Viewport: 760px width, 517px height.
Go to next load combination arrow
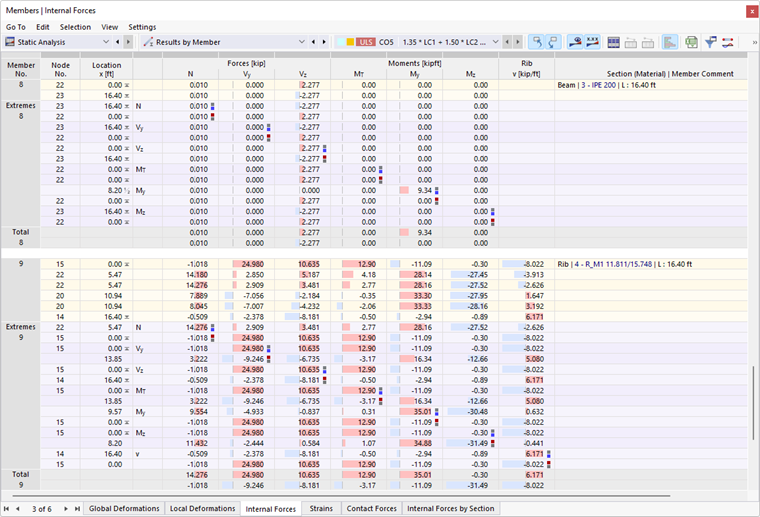coord(518,42)
